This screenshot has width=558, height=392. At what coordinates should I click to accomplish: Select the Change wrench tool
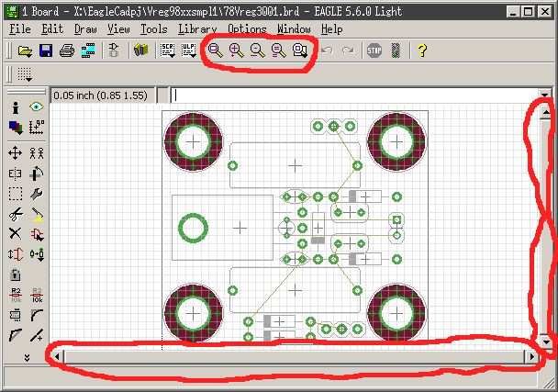pyautogui.click(x=37, y=194)
